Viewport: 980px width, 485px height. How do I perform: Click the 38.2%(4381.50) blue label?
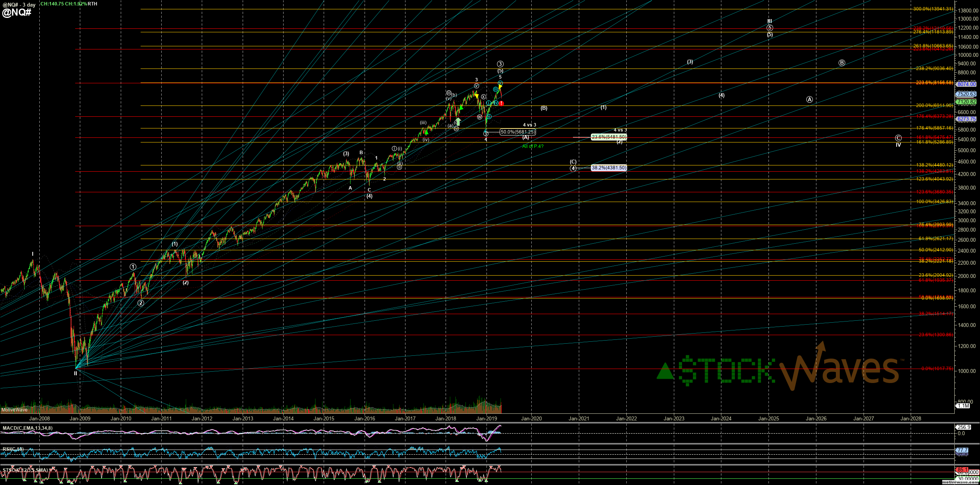(x=609, y=168)
